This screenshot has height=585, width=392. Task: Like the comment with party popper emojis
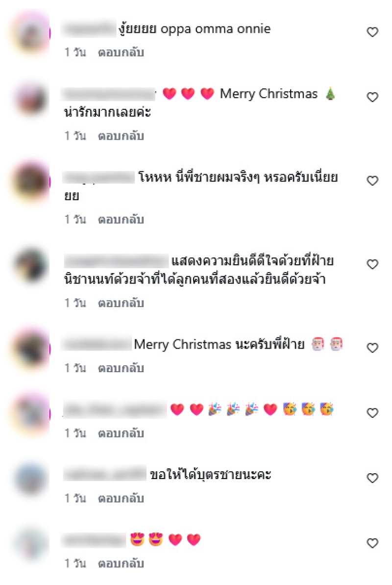click(372, 412)
